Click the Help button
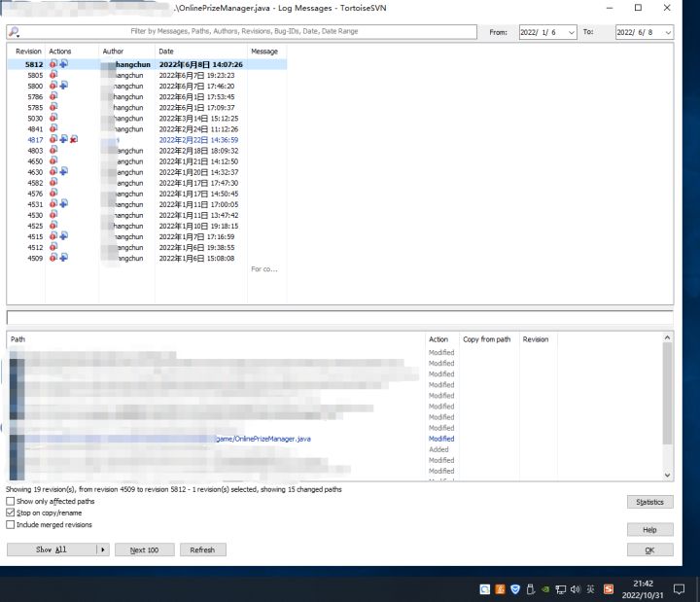Viewport: 700px width, 602px height. [650, 530]
